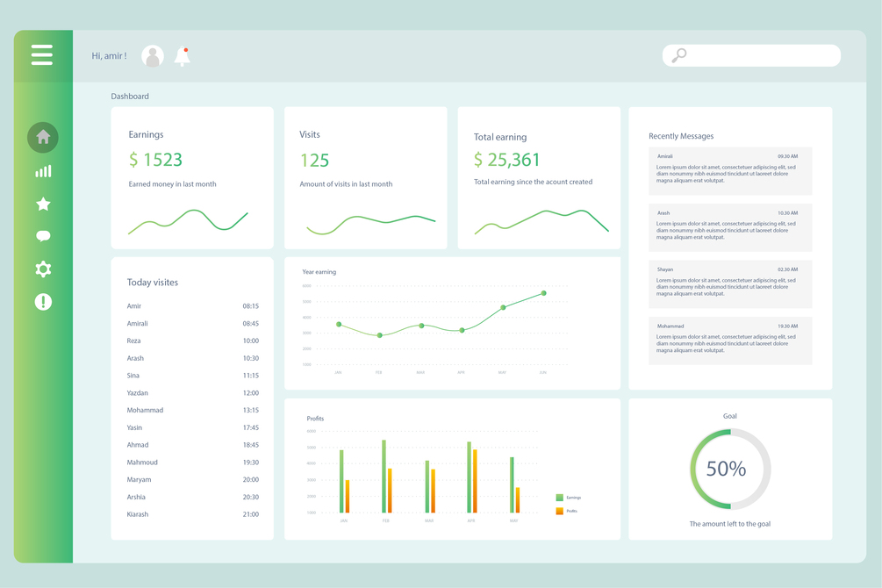Open the settings gear icon
Image resolution: width=882 pixels, height=588 pixels.
[43, 269]
